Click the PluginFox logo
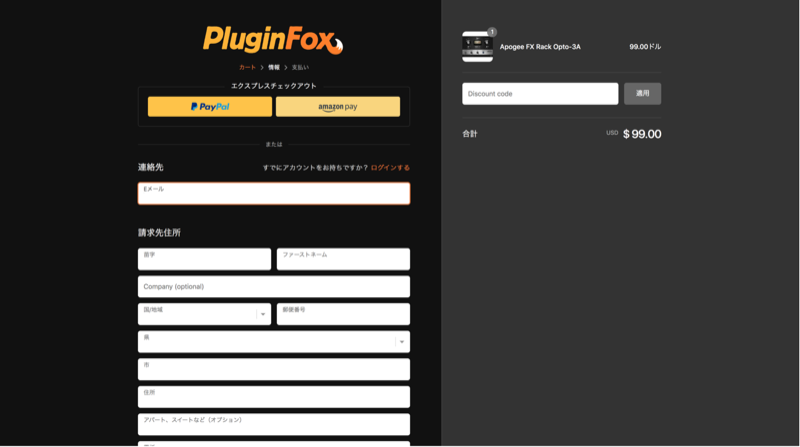This screenshot has width=800, height=447. pos(273,40)
